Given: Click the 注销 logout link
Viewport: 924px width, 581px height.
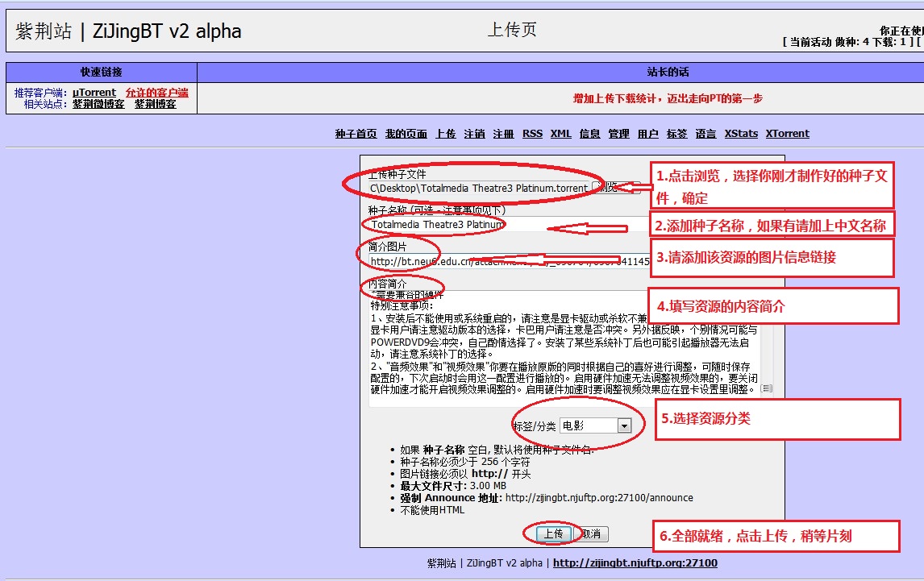Looking at the screenshot, I should [x=474, y=134].
